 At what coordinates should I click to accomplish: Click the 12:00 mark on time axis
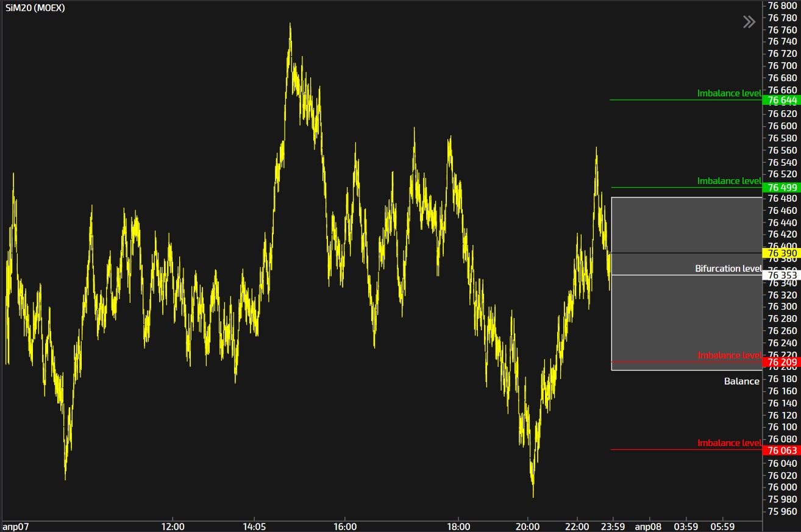point(173,526)
